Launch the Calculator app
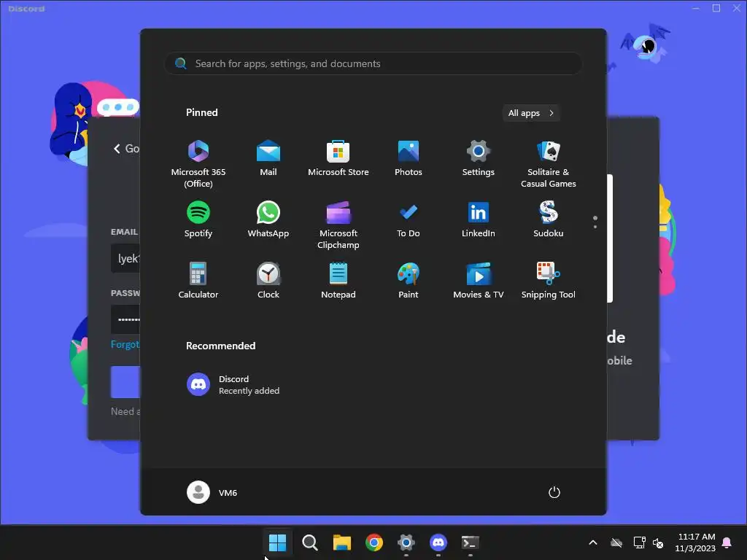Viewport: 747px width, 560px height. click(x=198, y=281)
